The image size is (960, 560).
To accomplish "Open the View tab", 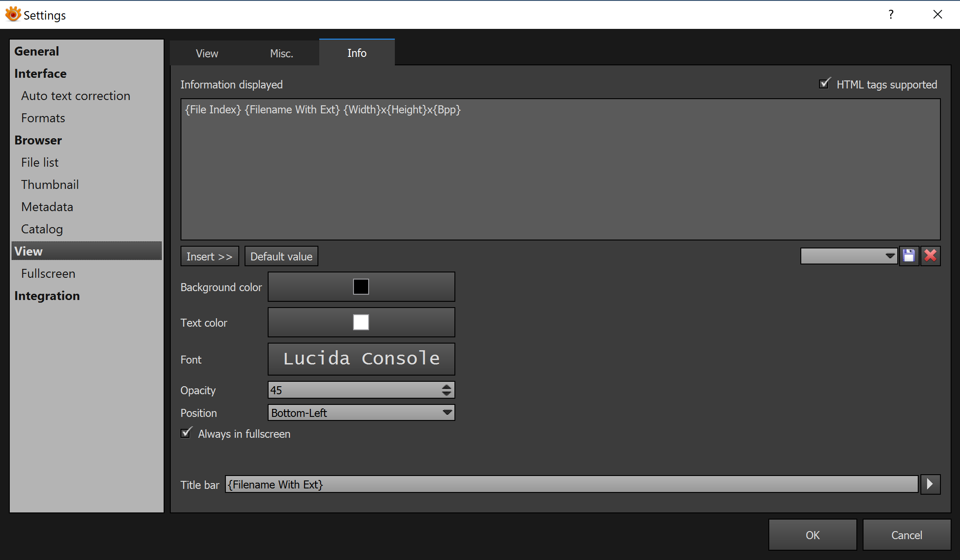I will [207, 53].
